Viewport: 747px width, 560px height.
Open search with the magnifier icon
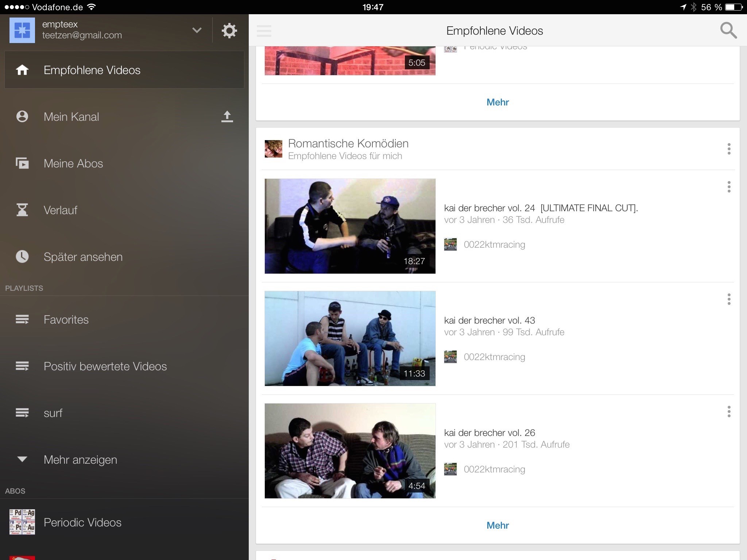728,31
